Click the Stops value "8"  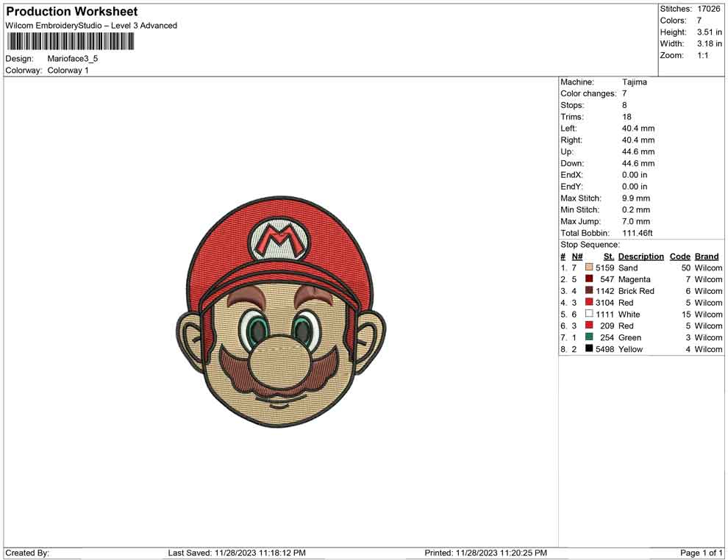(x=624, y=105)
